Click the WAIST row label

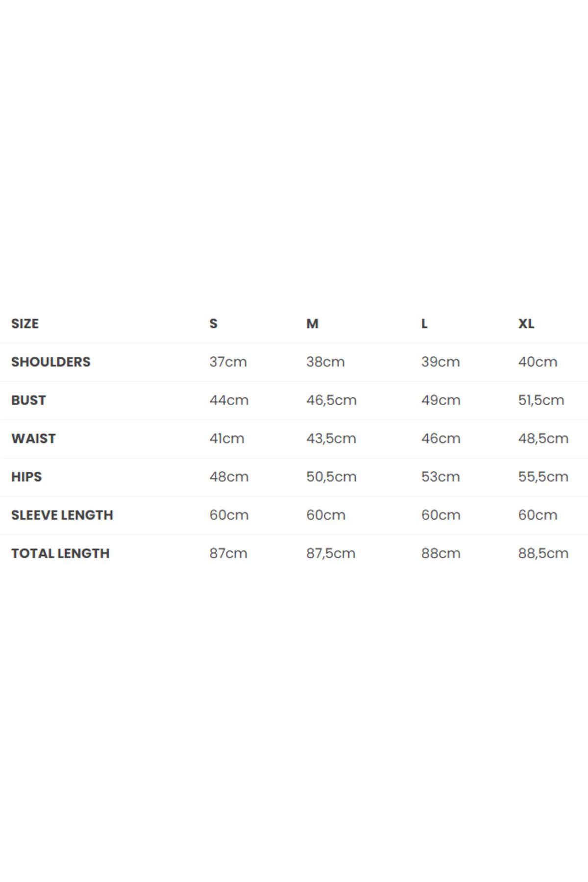point(33,439)
